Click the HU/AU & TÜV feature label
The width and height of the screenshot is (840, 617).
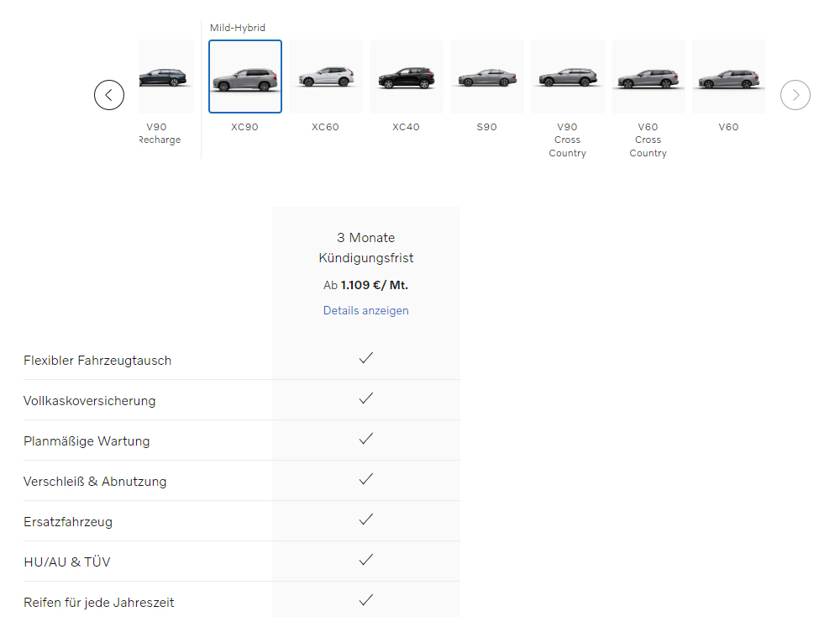pos(67,562)
